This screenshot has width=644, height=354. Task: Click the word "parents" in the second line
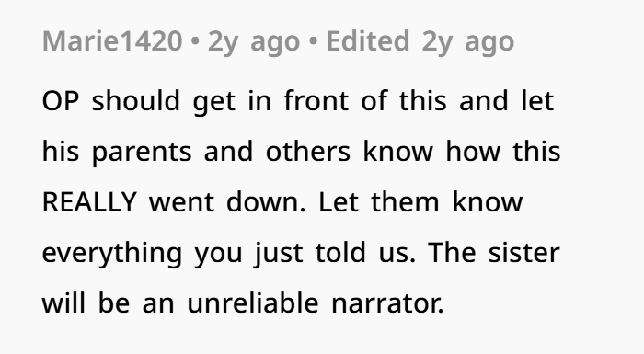point(142,153)
